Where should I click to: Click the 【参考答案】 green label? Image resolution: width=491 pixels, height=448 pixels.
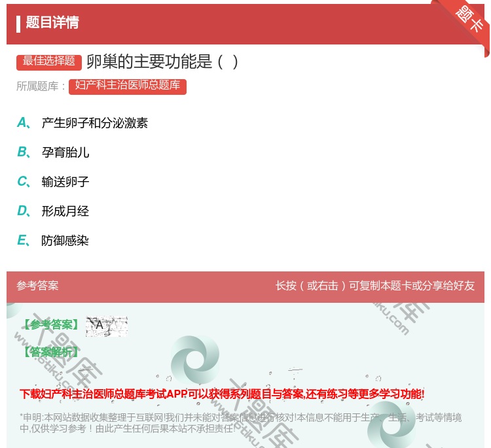(50, 325)
